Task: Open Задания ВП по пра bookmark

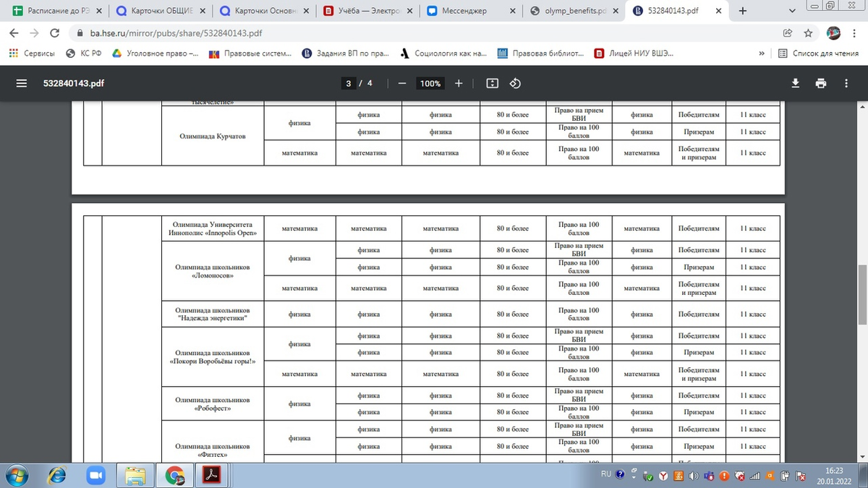Action: click(x=346, y=53)
